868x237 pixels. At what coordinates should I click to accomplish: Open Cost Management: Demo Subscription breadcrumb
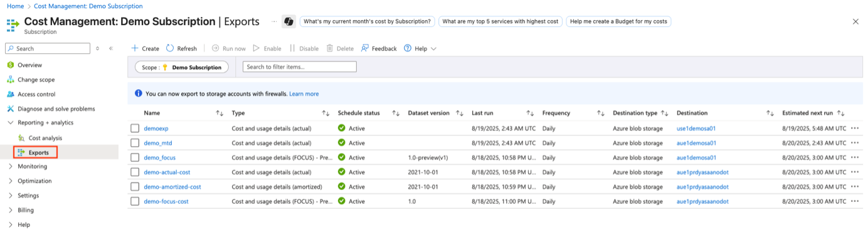tap(89, 6)
